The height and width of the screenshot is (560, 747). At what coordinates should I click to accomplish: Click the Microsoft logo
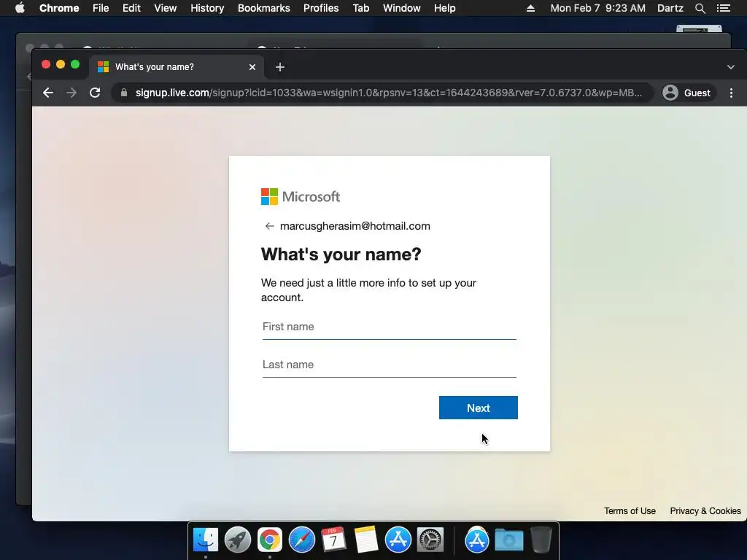[301, 197]
